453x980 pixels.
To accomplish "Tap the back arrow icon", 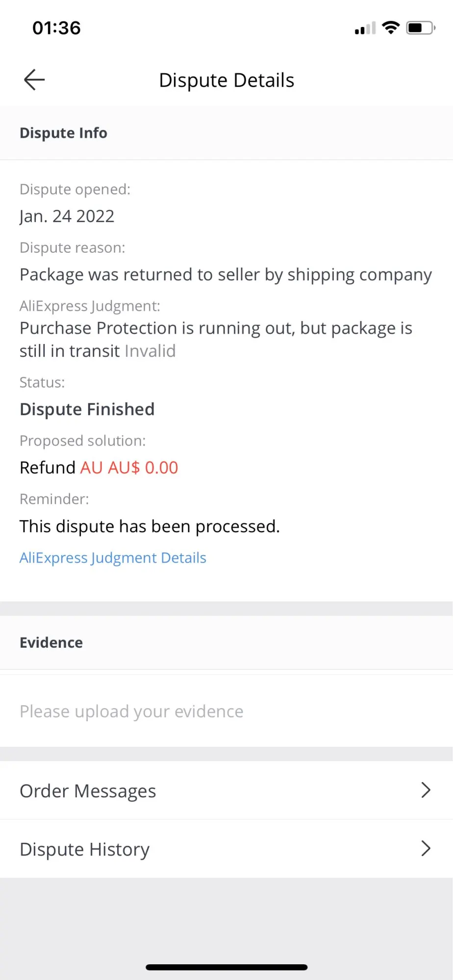I will click(34, 80).
